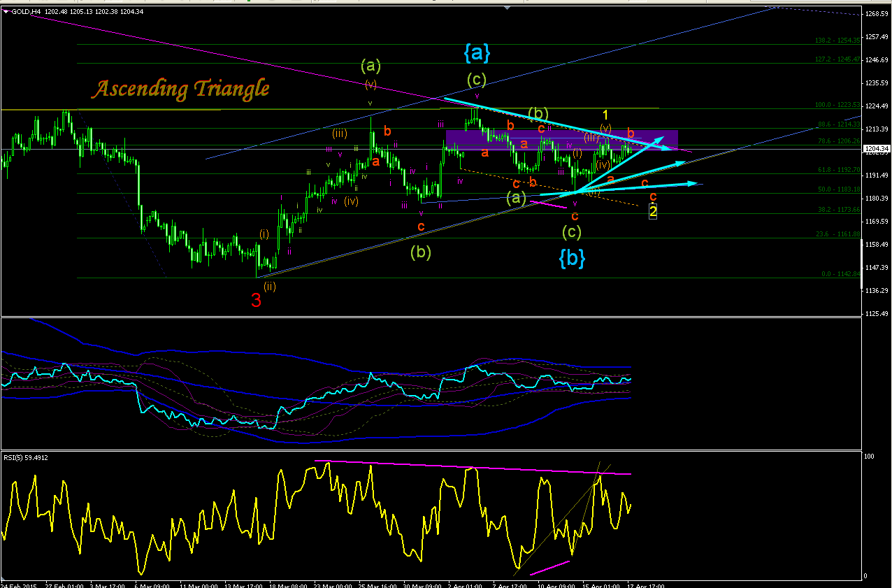892x588 pixels.
Task: Click the 24 Feb 2015 date label
Action: click(x=20, y=585)
